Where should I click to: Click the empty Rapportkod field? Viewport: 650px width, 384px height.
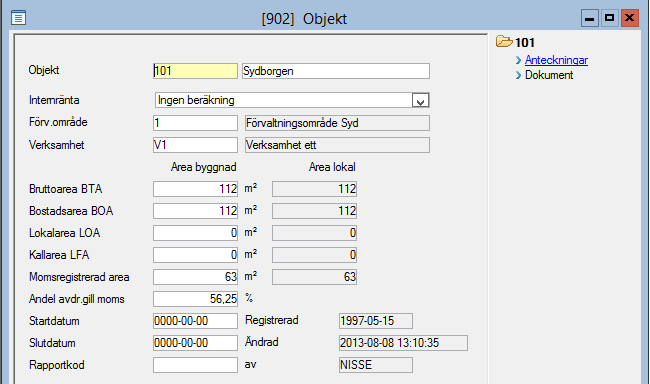pyautogui.click(x=195, y=365)
